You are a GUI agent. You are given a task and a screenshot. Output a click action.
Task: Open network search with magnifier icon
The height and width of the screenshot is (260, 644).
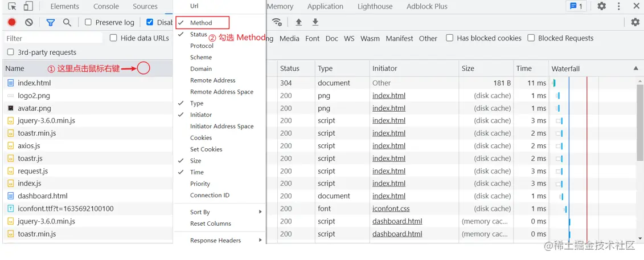(67, 22)
